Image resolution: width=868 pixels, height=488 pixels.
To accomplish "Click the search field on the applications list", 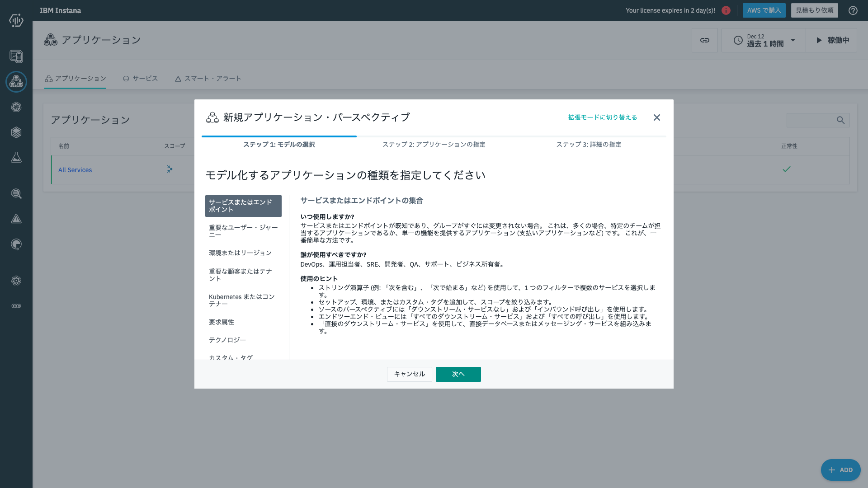I will coord(817,120).
